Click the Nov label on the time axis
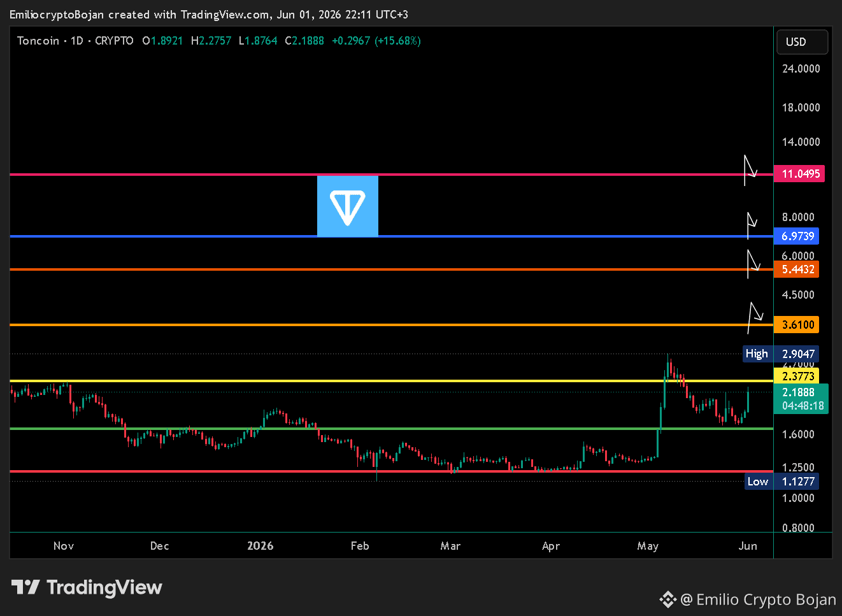This screenshot has height=616, width=842. click(64, 546)
